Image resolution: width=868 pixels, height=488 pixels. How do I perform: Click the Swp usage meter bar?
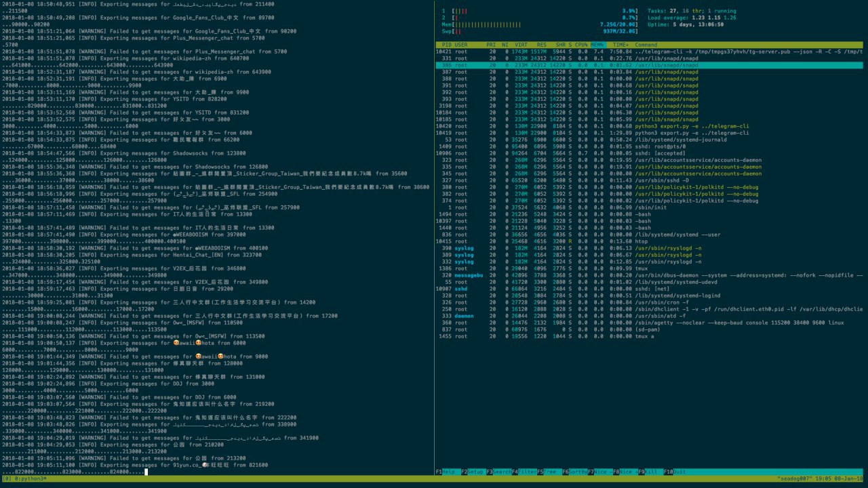tap(540, 31)
